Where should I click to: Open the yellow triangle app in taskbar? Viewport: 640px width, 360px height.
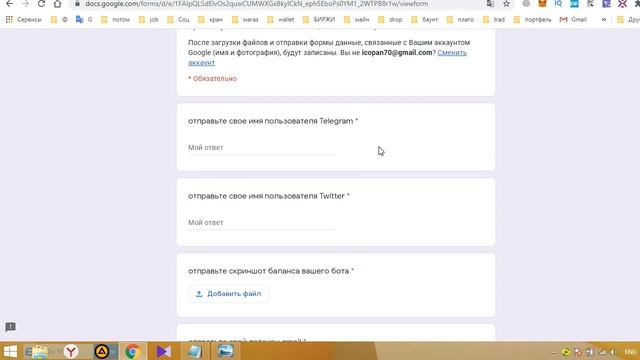[x=102, y=351]
